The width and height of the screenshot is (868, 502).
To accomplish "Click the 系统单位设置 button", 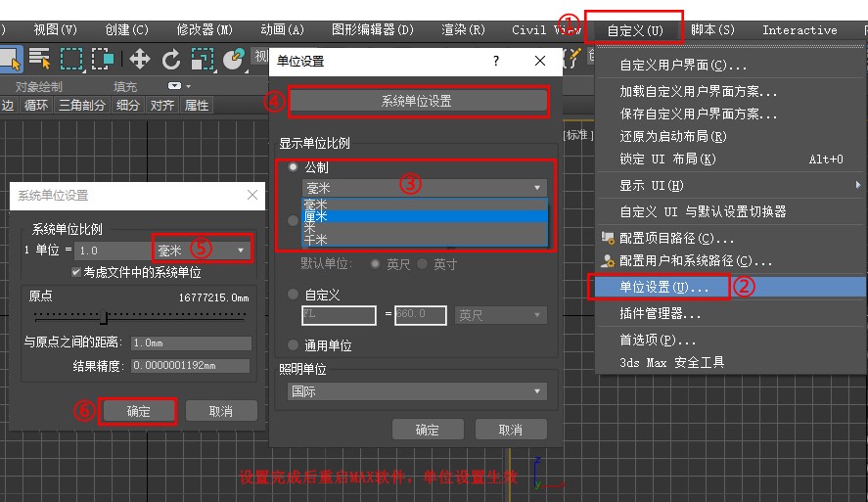I will point(416,101).
